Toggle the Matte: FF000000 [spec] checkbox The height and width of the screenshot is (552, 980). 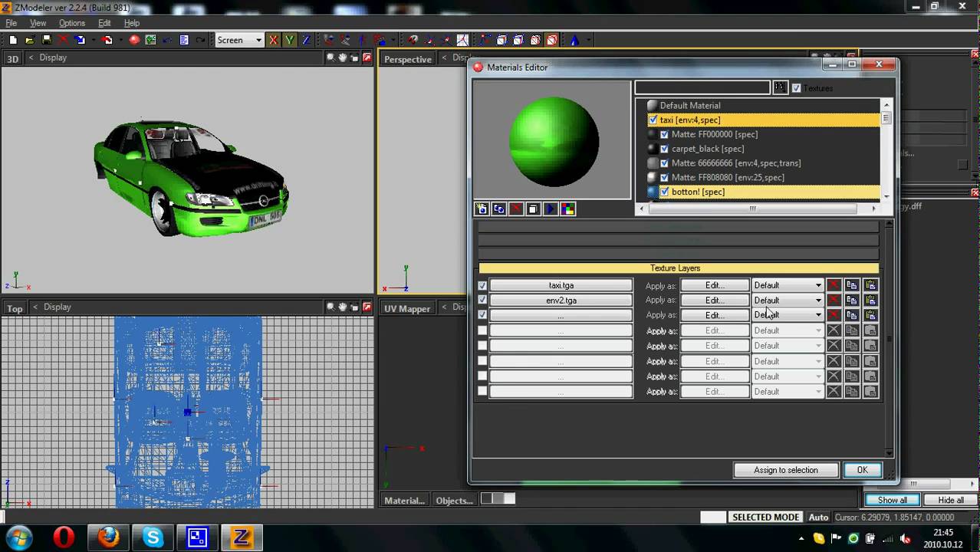[664, 134]
